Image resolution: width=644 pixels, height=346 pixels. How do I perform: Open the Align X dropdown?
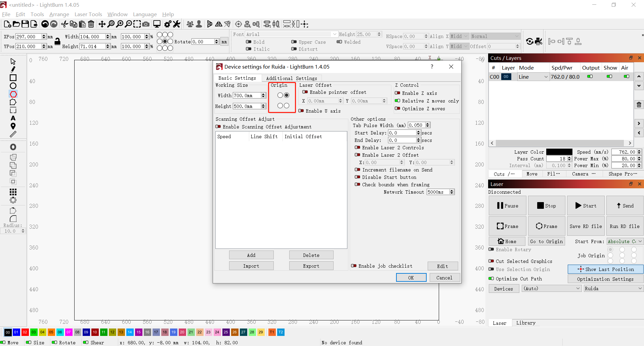click(459, 36)
